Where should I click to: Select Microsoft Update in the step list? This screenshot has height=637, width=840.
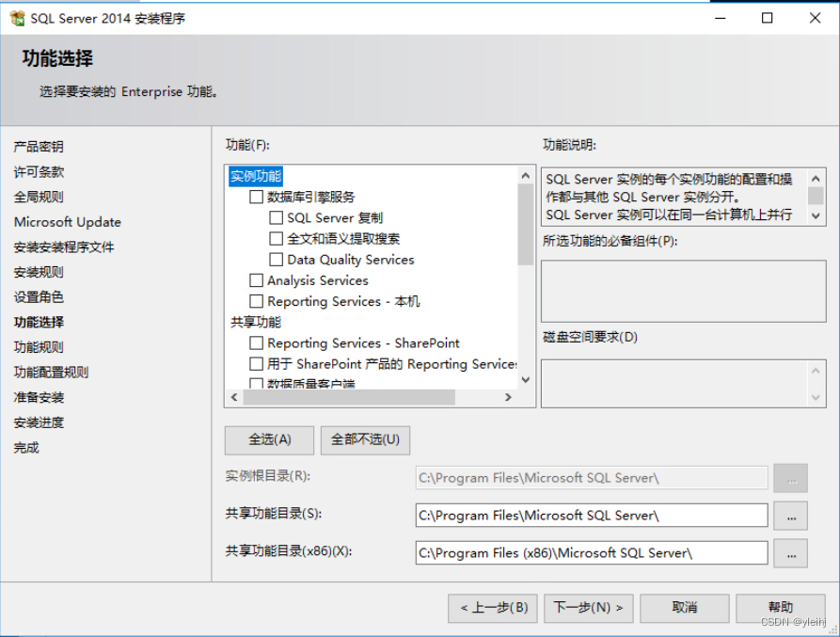click(x=67, y=222)
